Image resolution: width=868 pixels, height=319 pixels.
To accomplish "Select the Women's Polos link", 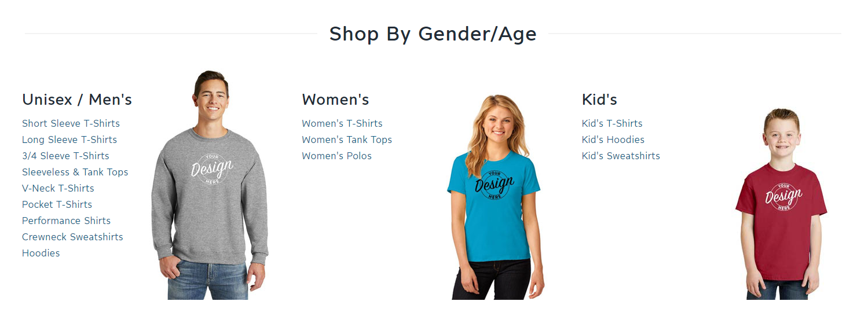I will [336, 156].
